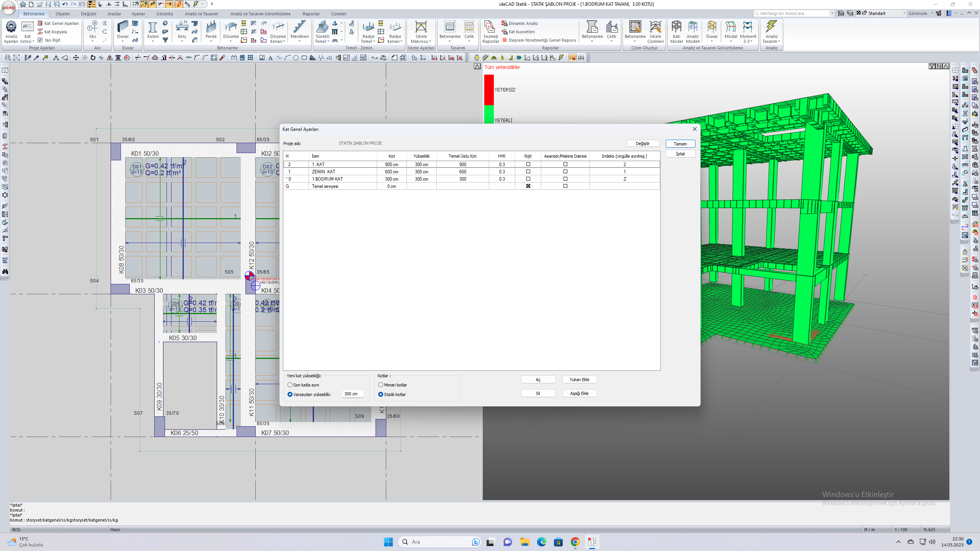Image resolution: width=980 pixels, height=551 pixels.
Task: Click the default height 300 cm field
Action: [x=353, y=394]
